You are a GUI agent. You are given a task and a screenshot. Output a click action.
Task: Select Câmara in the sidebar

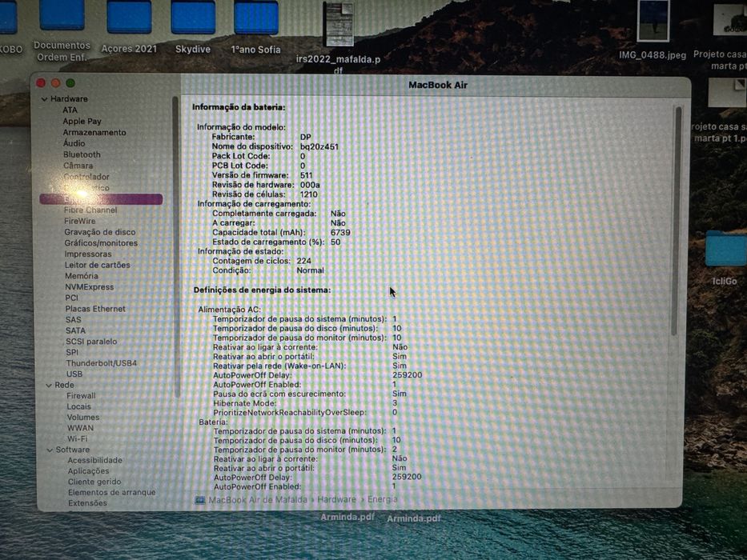[x=78, y=166]
